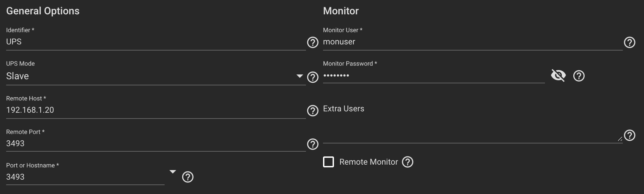Viewport: 644px width, 194px height.
Task: Show help for Monitor User
Action: click(x=629, y=42)
